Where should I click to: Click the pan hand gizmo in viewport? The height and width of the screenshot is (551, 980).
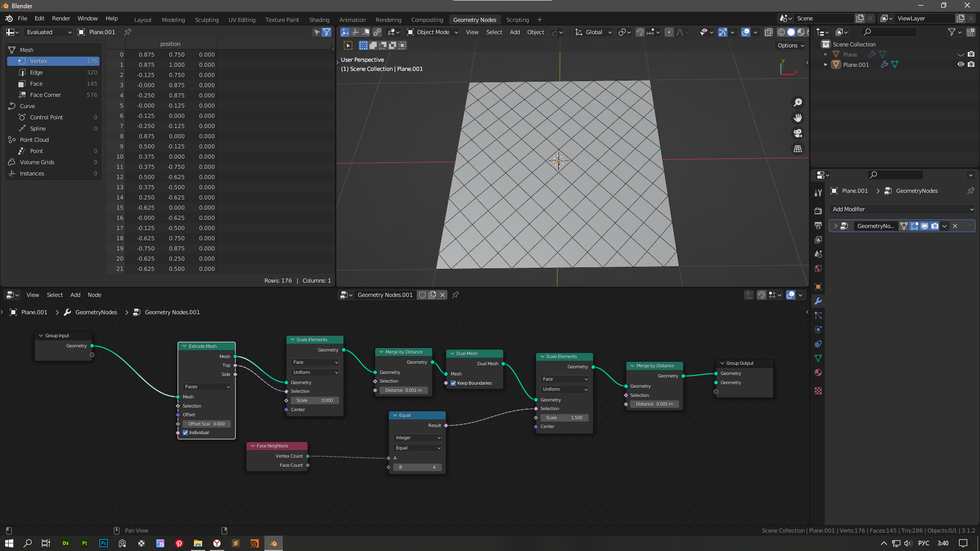coord(798,118)
